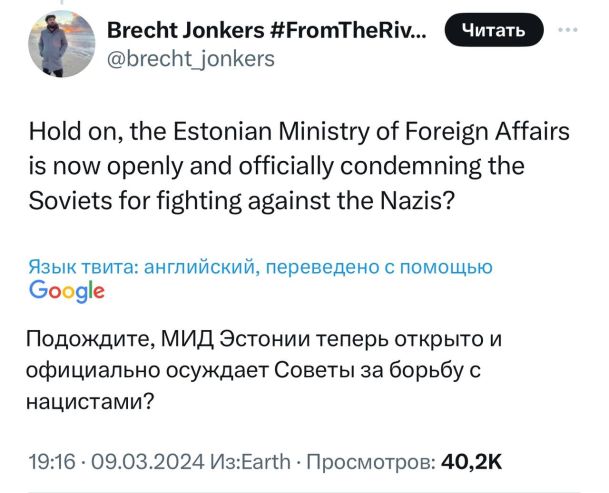Click "Soviets for fighting against the Nazis?" line
The height and width of the screenshot is (493, 609).
[243, 200]
